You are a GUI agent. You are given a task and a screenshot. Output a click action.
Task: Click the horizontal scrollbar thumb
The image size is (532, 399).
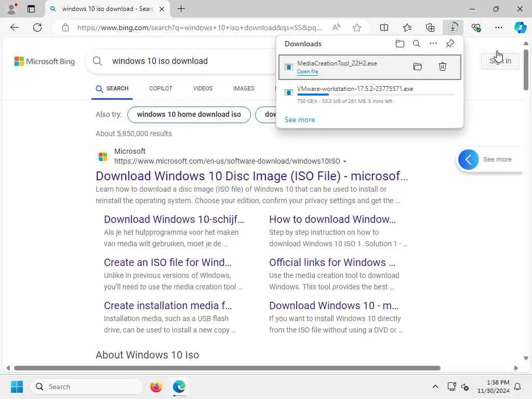227,368
